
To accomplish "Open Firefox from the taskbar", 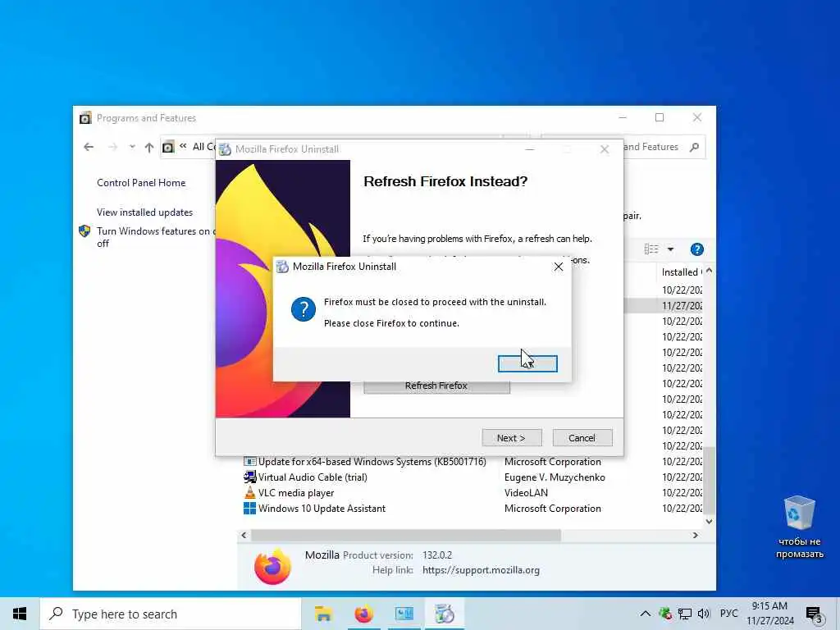I will click(363, 614).
